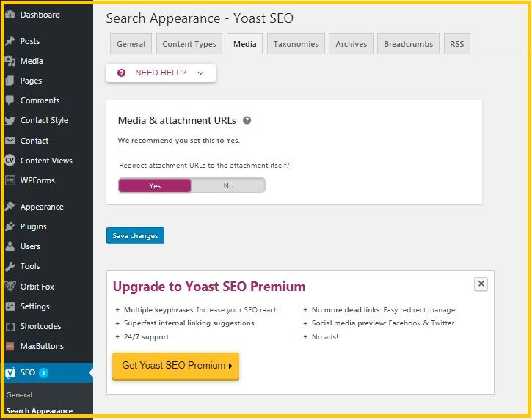Image resolution: width=532 pixels, height=420 pixels.
Task: Click the Tools wrench icon
Action: pyautogui.click(x=10, y=267)
